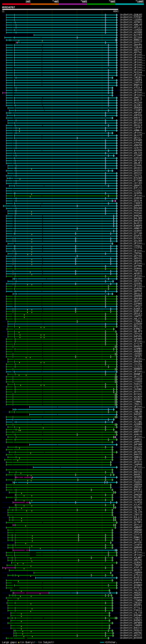
Task: Select the UniRef100_C8V4Q0 entry
Action: click(x=131, y=354)
